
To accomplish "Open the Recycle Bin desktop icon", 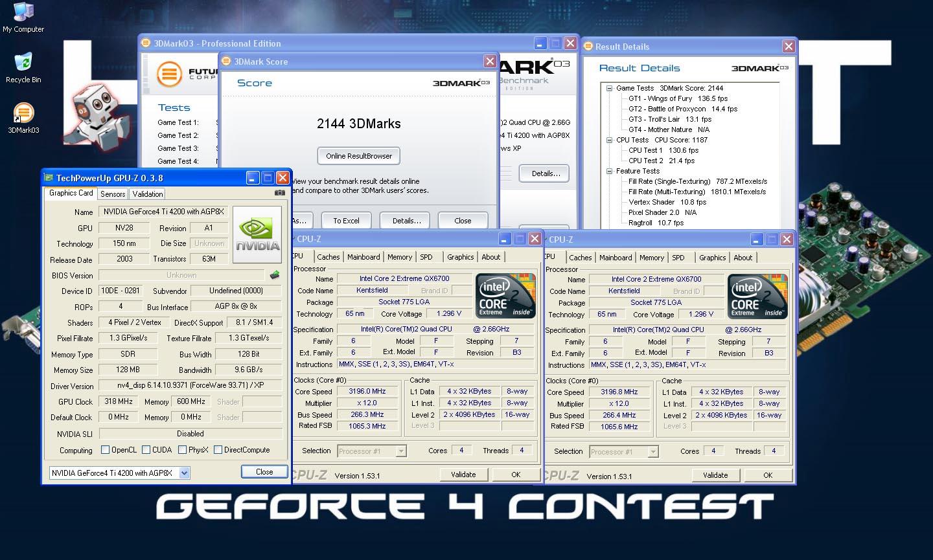I will [23, 68].
